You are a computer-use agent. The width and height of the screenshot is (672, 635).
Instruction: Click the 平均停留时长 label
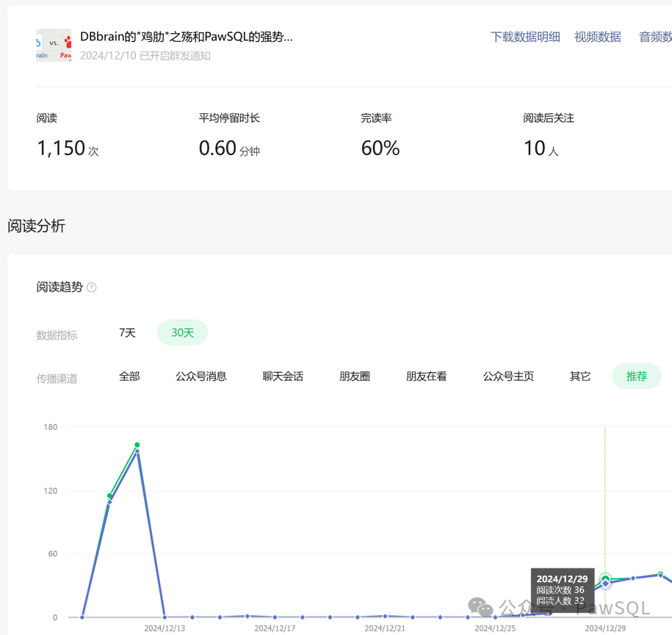[x=229, y=118]
